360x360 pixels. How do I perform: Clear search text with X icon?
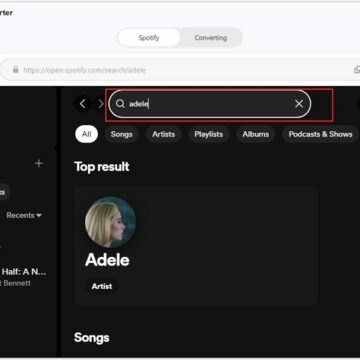299,104
